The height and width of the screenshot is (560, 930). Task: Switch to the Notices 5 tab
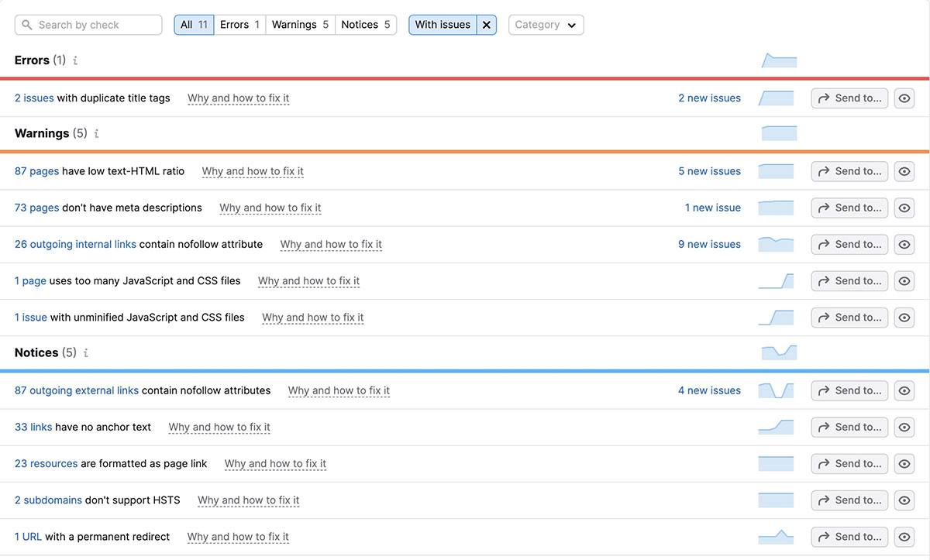click(366, 25)
